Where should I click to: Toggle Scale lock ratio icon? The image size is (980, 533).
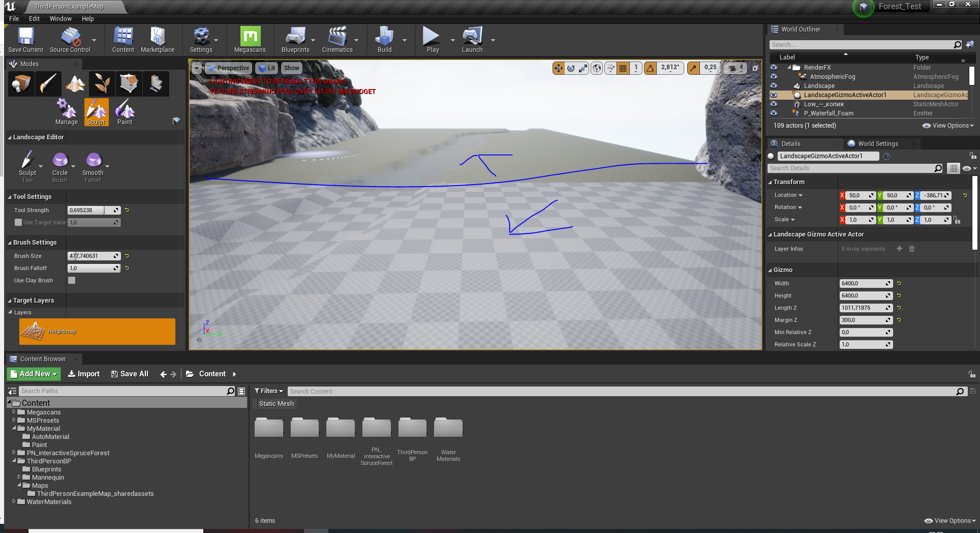point(957,220)
